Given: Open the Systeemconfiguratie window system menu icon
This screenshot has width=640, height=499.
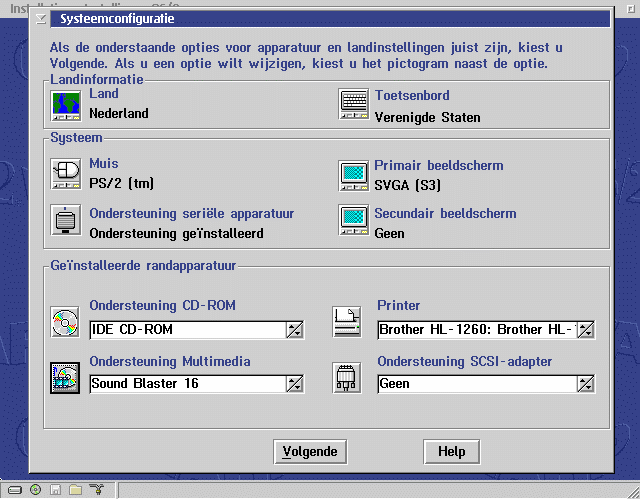Looking at the screenshot, I should tap(40, 19).
